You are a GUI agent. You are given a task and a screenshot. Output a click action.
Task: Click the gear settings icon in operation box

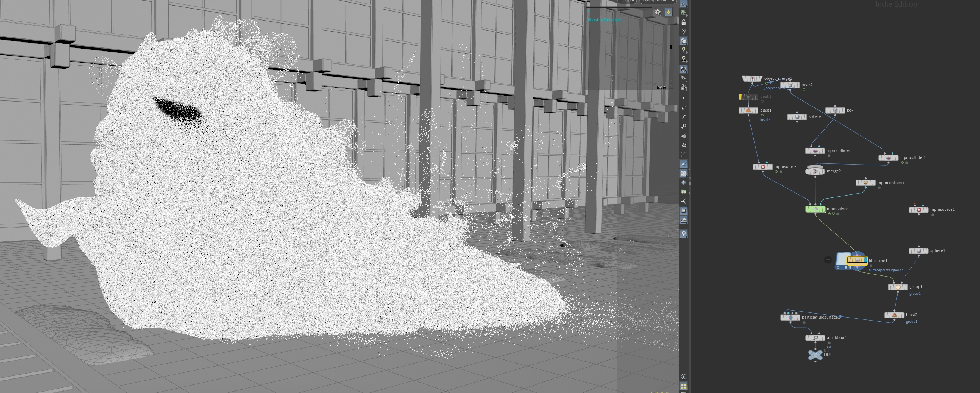click(x=658, y=12)
